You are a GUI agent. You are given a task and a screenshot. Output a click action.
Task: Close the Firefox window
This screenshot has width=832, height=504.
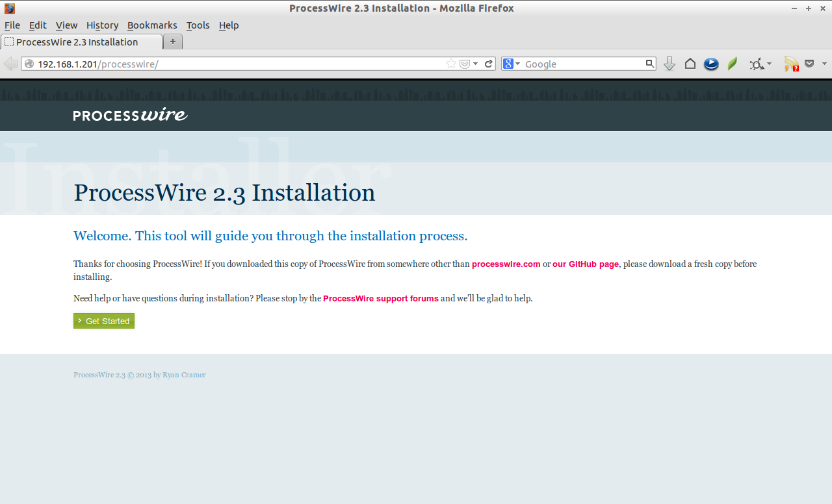(822, 8)
